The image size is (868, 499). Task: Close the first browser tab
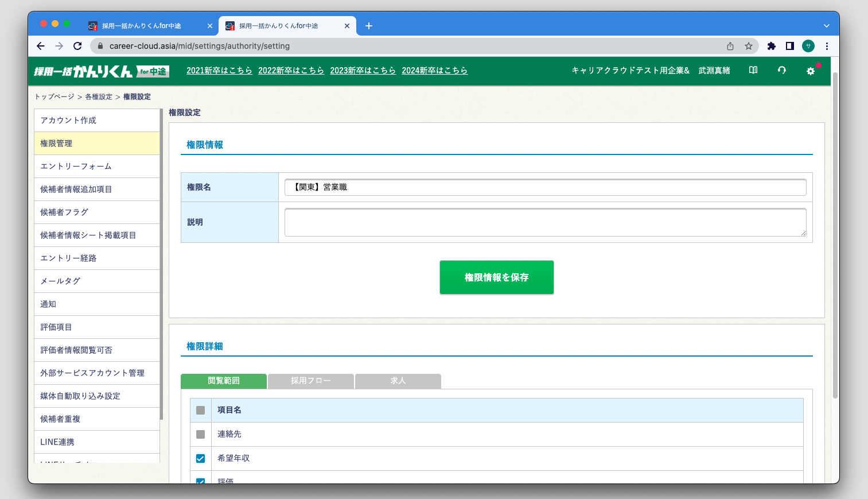(210, 26)
